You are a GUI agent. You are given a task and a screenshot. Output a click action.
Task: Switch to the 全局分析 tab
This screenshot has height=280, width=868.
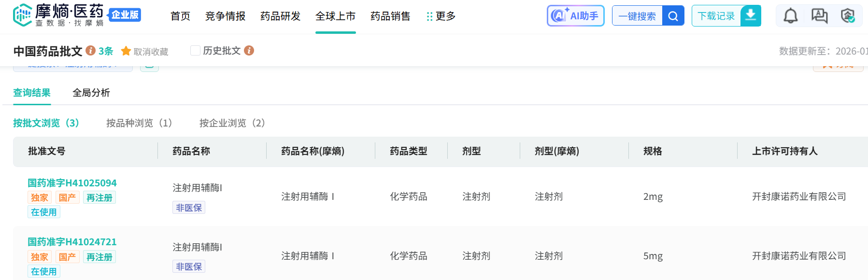(x=91, y=93)
